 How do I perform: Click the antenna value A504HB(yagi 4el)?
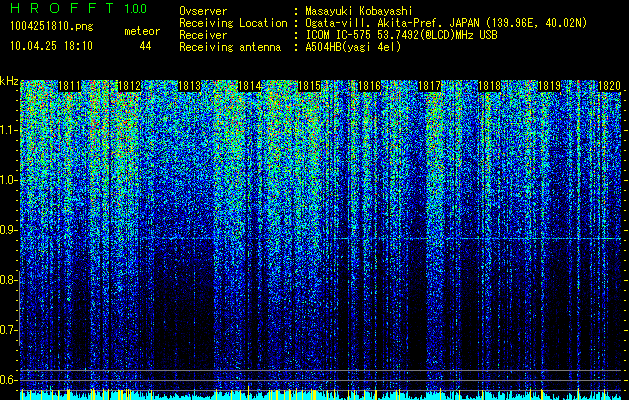353,47
